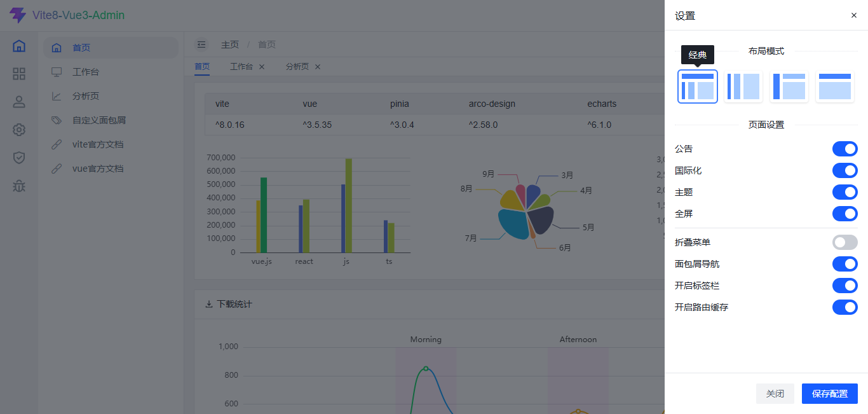Open the gear settings icon in sidebar
Image resolution: width=868 pixels, height=414 pixels.
(x=19, y=130)
